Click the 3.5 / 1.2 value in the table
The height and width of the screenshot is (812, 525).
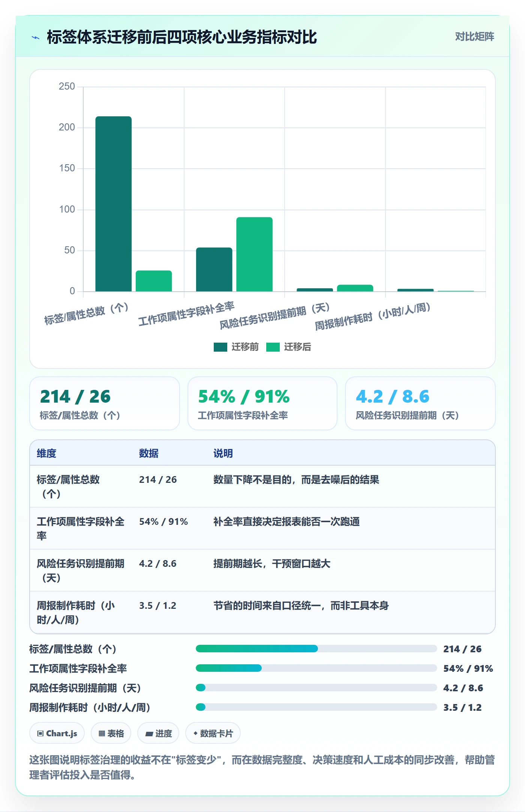coord(157,605)
